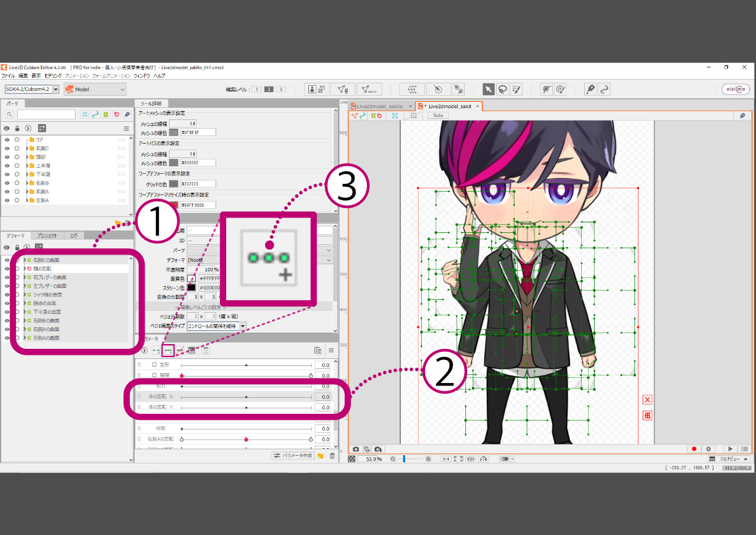Open the parameter panel hamburger menu

coord(331,351)
